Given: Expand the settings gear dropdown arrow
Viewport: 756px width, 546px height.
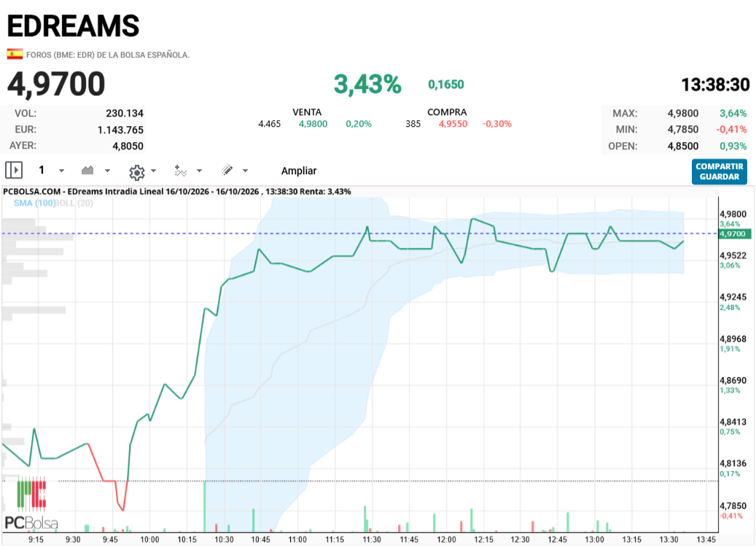Looking at the screenshot, I should 153,171.
